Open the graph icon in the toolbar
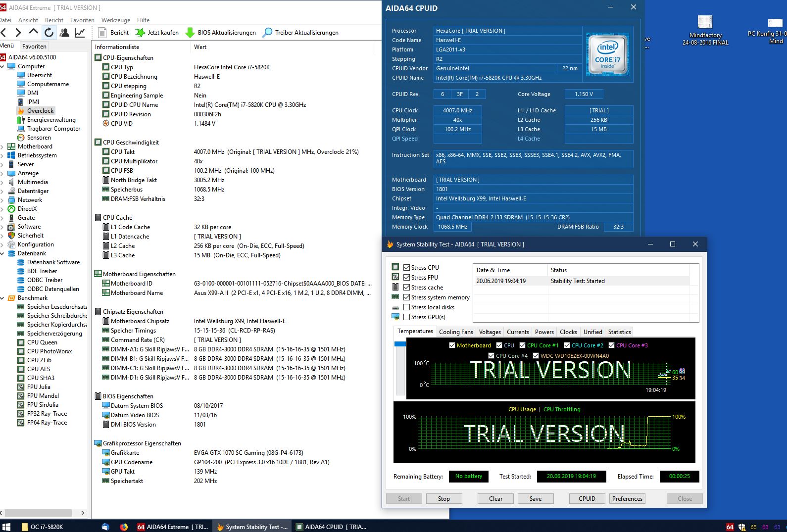The image size is (787, 532). click(x=80, y=33)
